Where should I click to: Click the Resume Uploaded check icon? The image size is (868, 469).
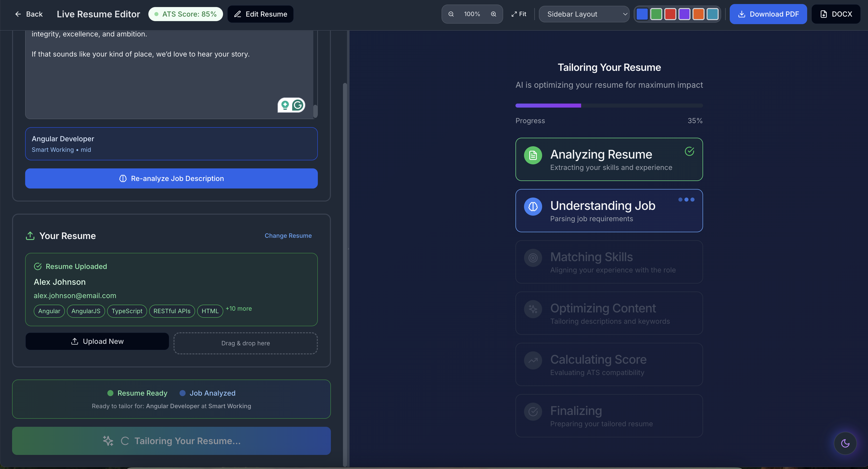click(x=38, y=266)
